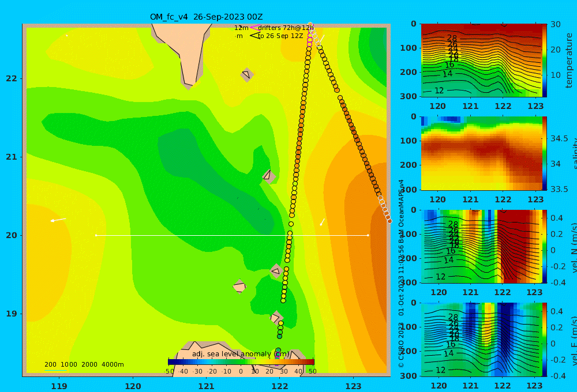Viewport: 577px width, 392px height.
Task: Click the 'adj. sea level anomaly (cm)' label
Action: point(241,354)
